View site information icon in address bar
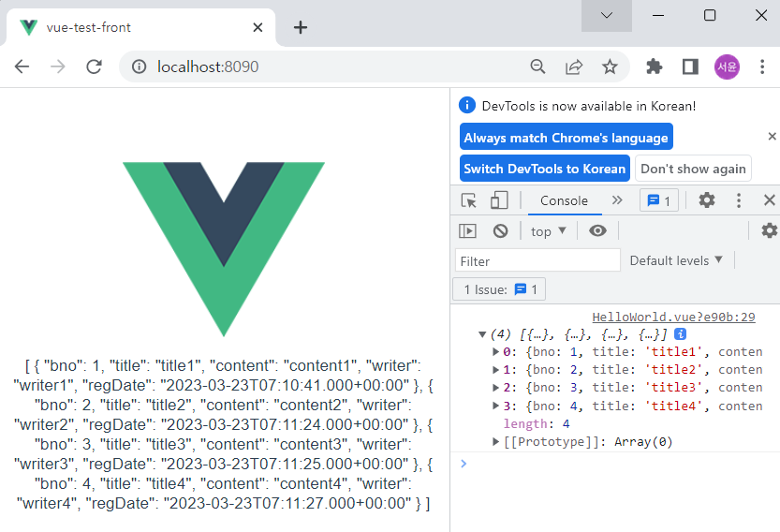This screenshot has height=532, width=780. click(140, 66)
